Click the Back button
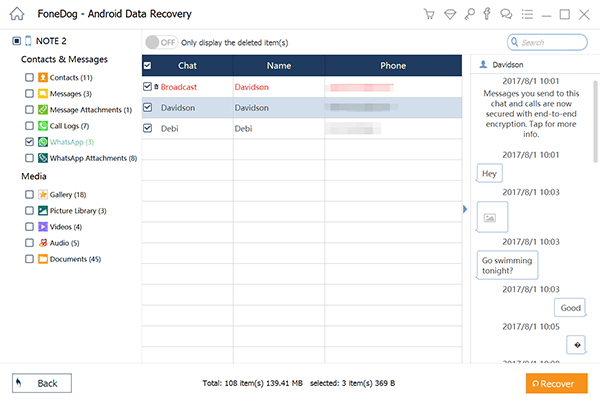600x402 pixels. (x=42, y=383)
